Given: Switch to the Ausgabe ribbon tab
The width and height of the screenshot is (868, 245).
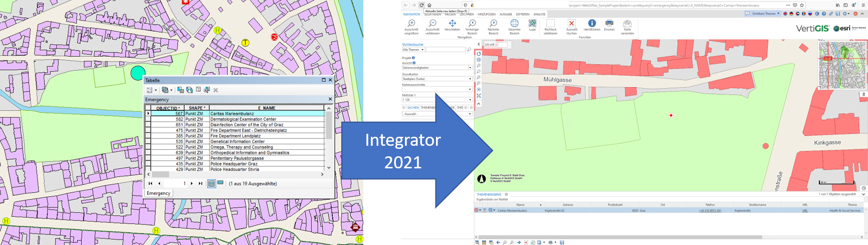Looking at the screenshot, I should click(x=506, y=15).
